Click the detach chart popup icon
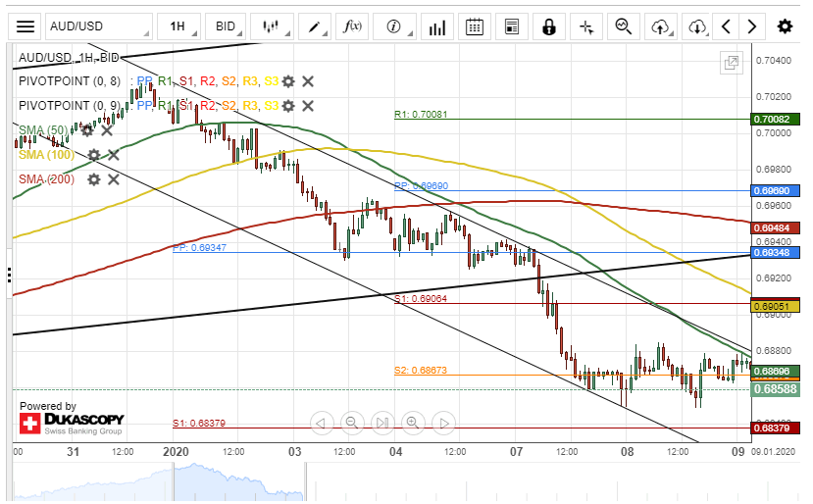This screenshot has width=813, height=504. 732,64
